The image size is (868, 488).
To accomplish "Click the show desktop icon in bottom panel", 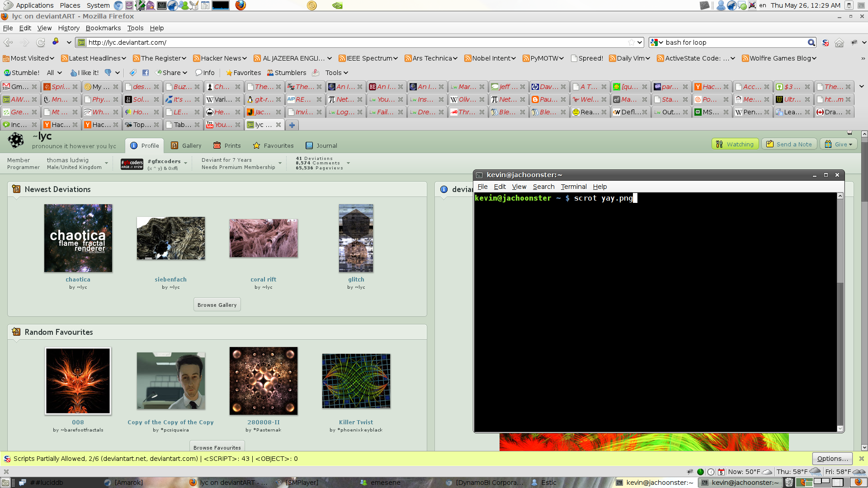I will (5, 483).
